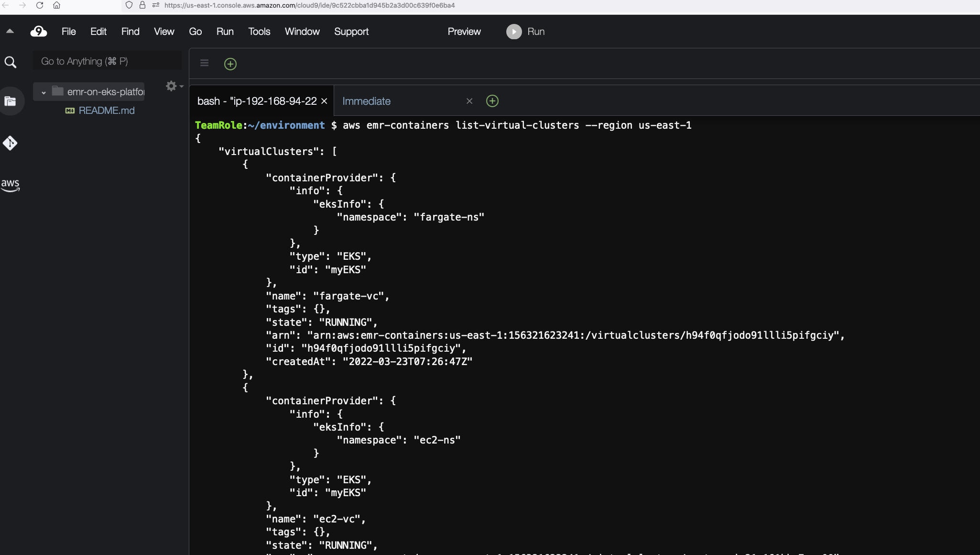Click the Go to Anything search field
This screenshot has height=555, width=980.
107,61
